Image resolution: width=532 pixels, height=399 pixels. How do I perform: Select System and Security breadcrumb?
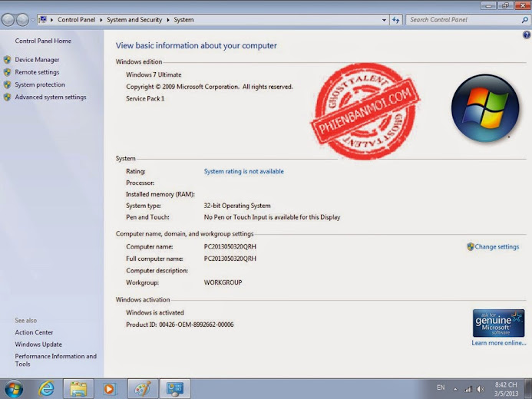pyautogui.click(x=134, y=20)
